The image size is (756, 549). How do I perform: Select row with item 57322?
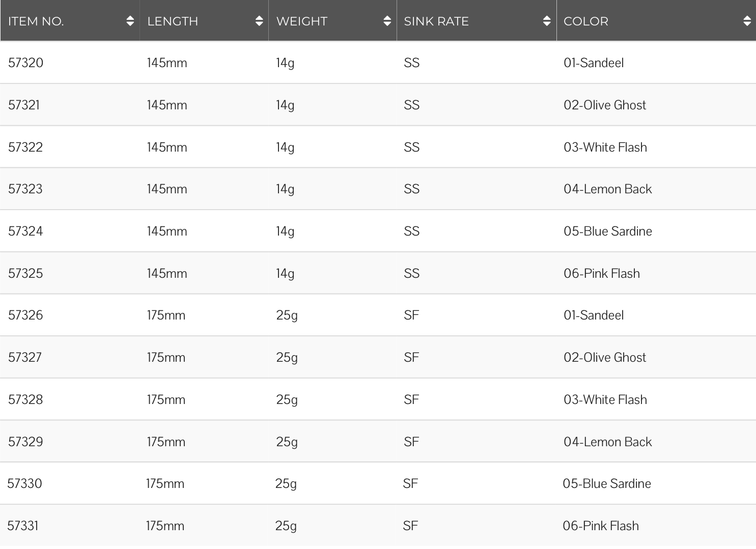coord(378,147)
